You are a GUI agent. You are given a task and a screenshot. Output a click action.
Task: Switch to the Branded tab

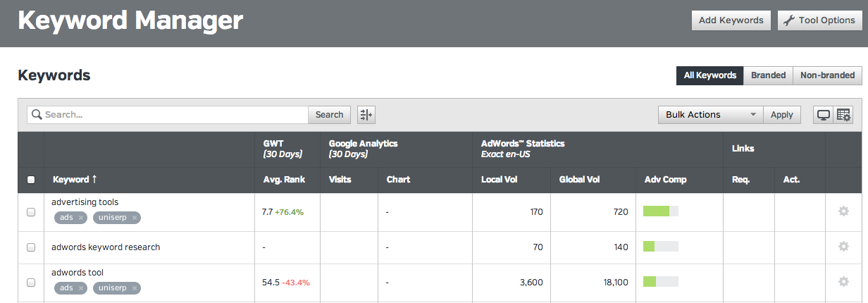pyautogui.click(x=768, y=75)
